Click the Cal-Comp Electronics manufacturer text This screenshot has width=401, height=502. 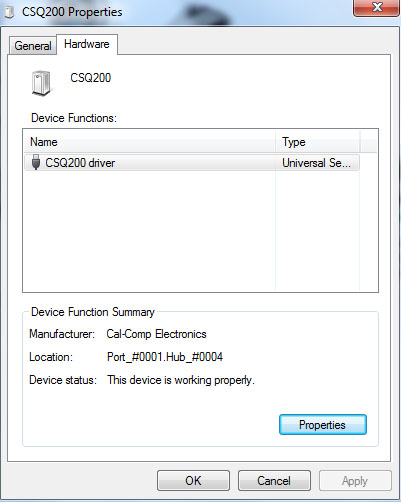click(156, 334)
